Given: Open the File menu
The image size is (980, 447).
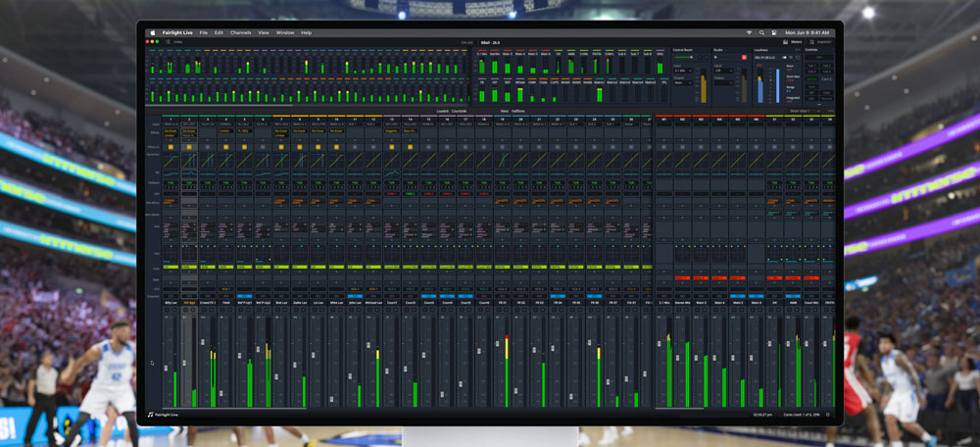Looking at the screenshot, I should pyautogui.click(x=204, y=32).
